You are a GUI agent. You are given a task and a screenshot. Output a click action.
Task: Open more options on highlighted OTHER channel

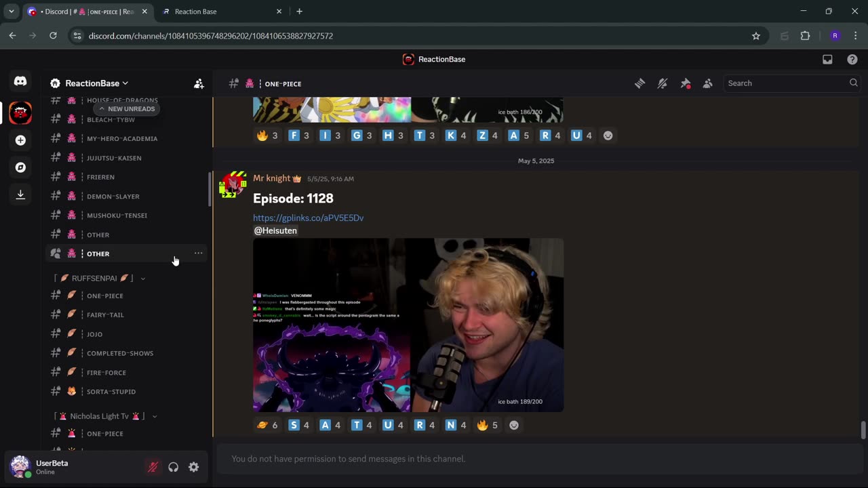coord(198,253)
